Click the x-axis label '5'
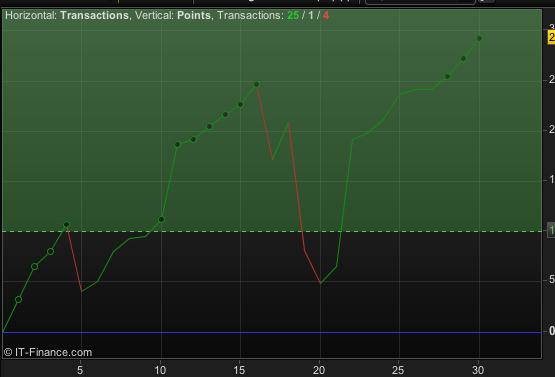 point(80,370)
